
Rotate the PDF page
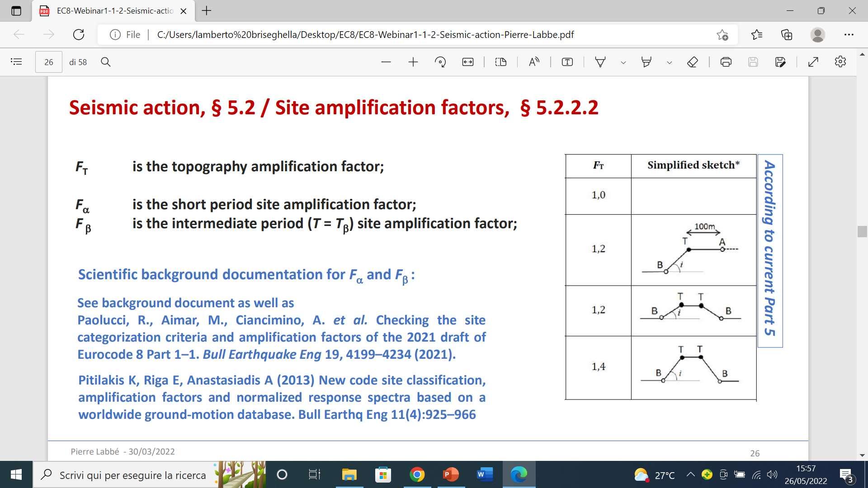click(x=440, y=62)
